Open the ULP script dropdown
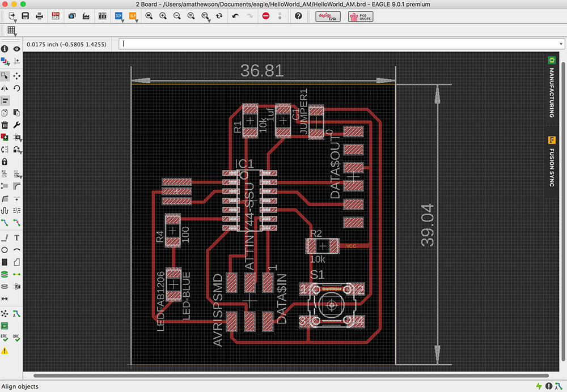 tap(133, 16)
